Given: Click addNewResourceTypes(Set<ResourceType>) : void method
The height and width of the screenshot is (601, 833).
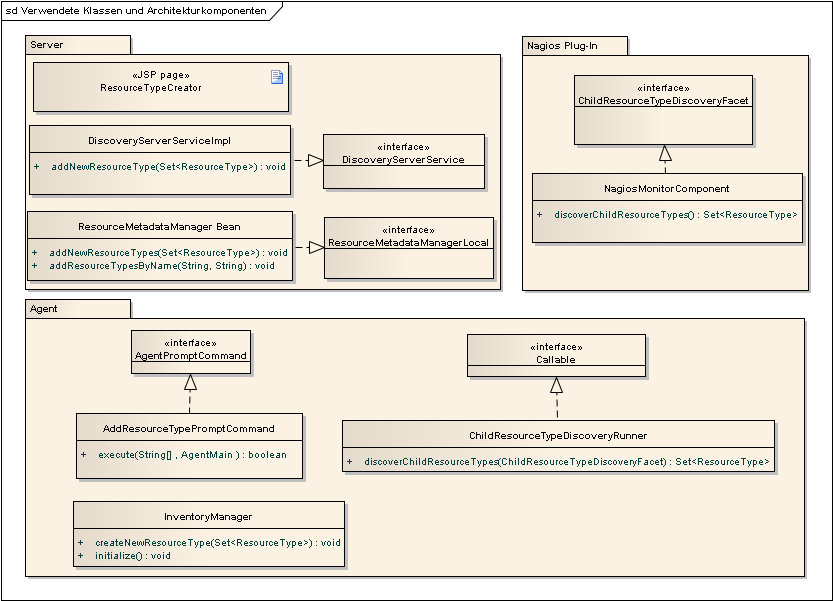Looking at the screenshot, I should click(x=168, y=253).
